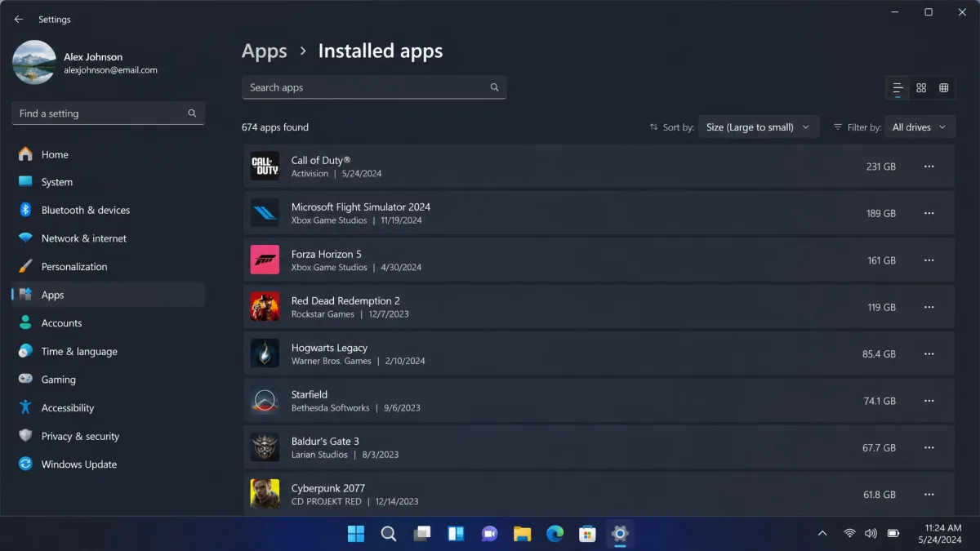This screenshot has width=980, height=551.
Task: Open Bluetooth & devices settings
Action: [108, 210]
